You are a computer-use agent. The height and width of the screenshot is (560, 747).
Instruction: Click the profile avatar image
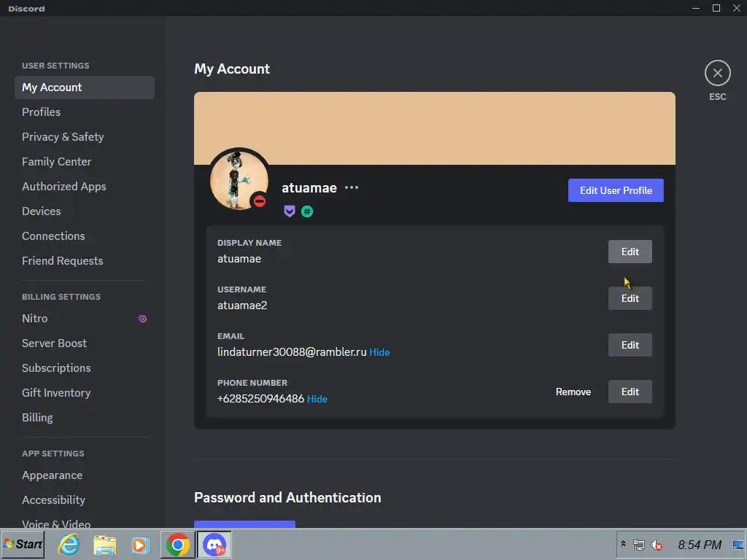click(239, 180)
